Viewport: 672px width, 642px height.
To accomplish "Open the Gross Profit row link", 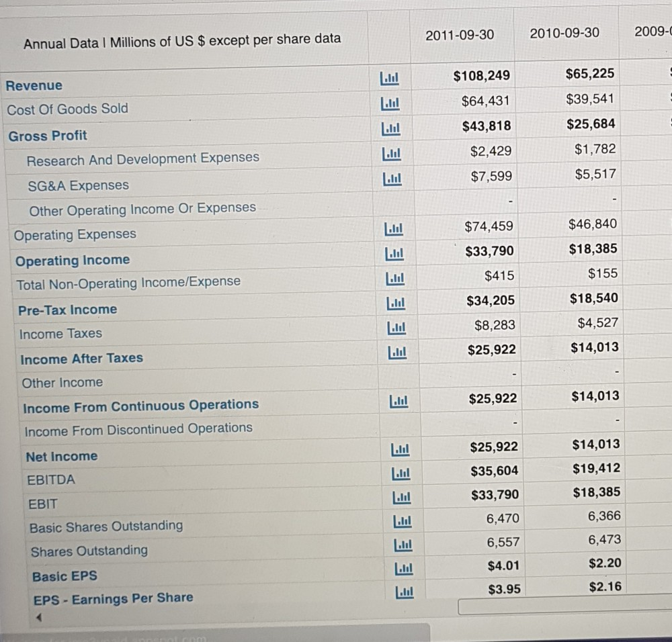I will 48,136.
